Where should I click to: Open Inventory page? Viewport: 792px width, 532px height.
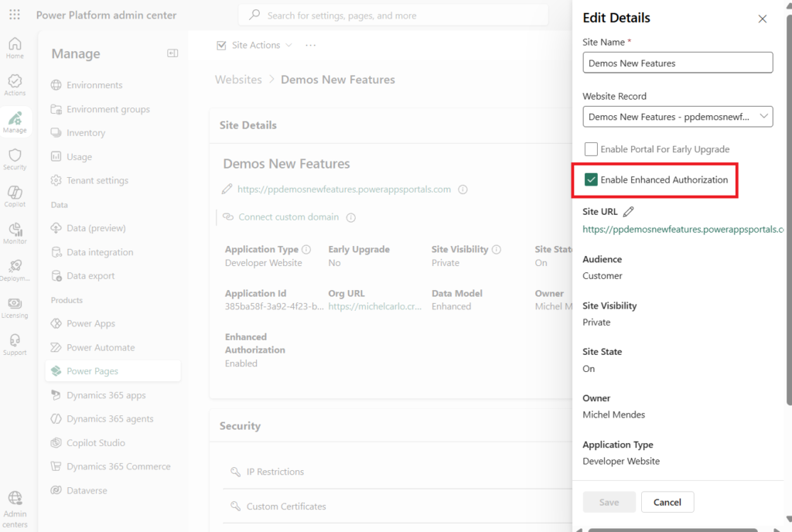86,133
